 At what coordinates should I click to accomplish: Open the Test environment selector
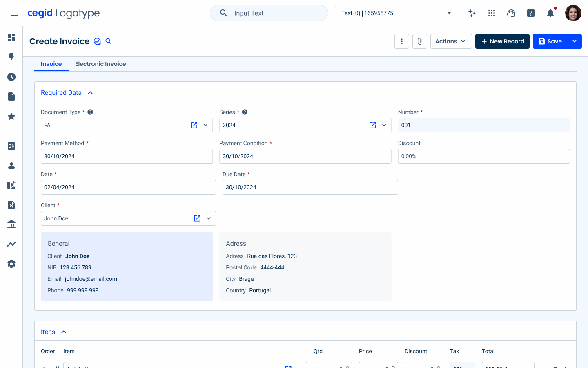point(396,13)
